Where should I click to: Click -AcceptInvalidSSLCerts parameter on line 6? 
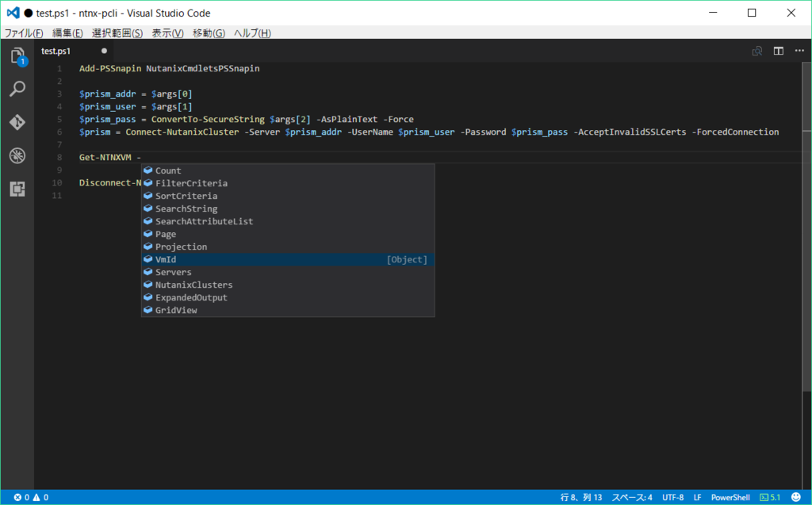point(630,132)
